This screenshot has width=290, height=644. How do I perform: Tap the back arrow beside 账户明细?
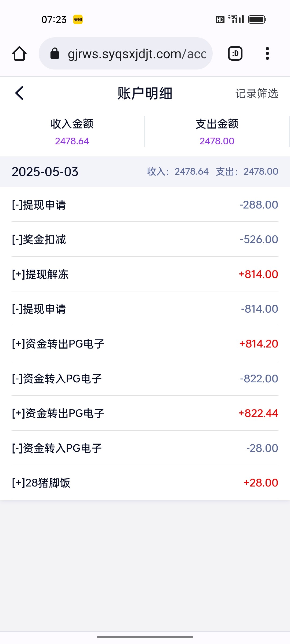point(19,93)
